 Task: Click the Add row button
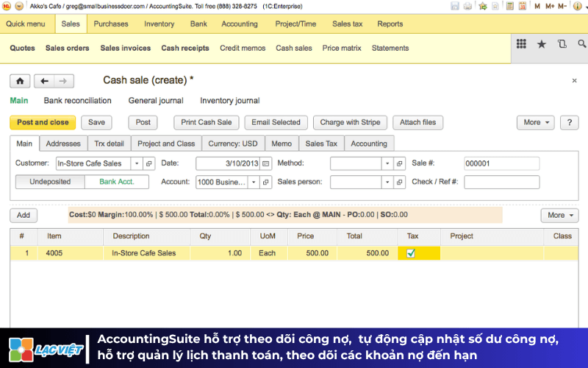[x=24, y=215]
